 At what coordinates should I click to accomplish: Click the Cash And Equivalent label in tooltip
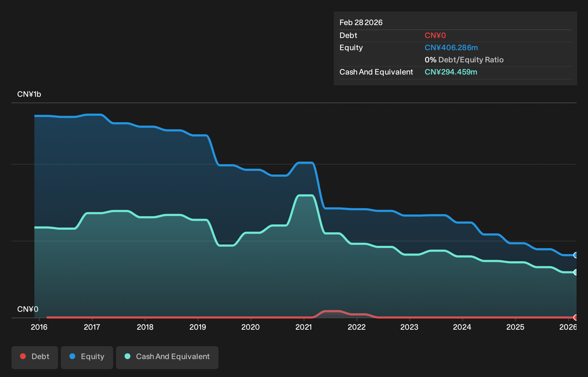pyautogui.click(x=376, y=72)
